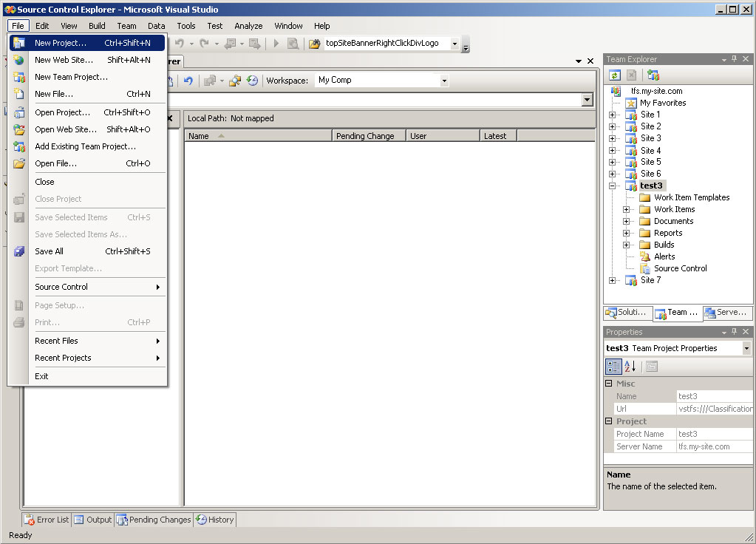Click the View History clock icon in explorer toolbar

point(252,81)
